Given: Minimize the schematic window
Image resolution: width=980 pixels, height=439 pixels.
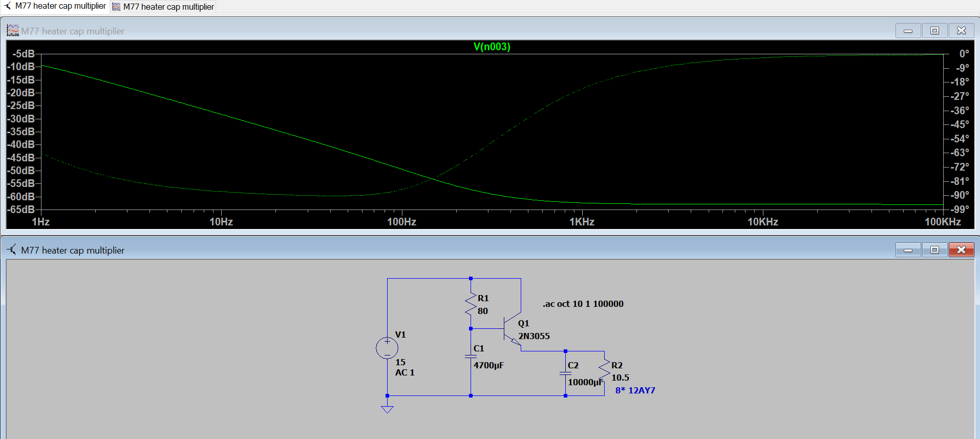Looking at the screenshot, I should 908,250.
